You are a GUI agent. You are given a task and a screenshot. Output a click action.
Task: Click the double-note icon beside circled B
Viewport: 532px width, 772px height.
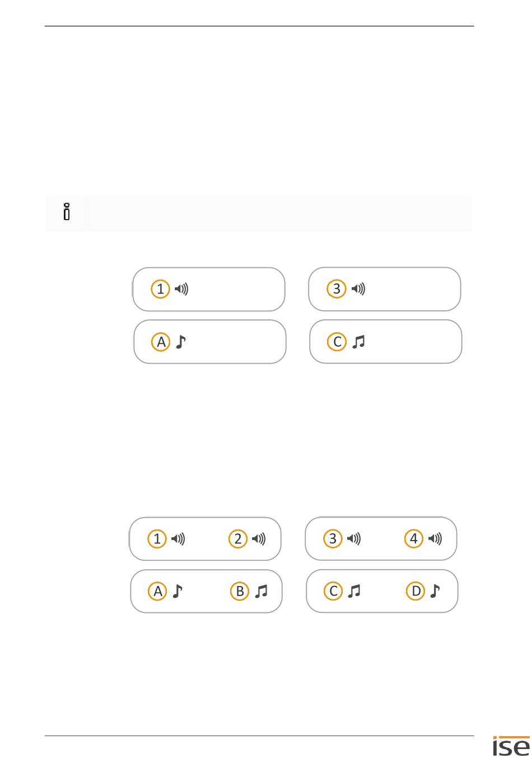tap(262, 591)
